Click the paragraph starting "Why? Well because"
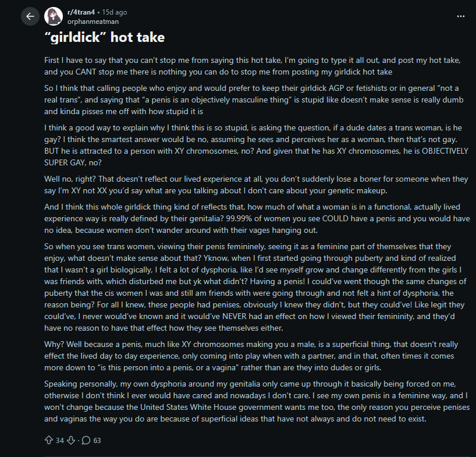Viewport: 476px width, 457px height. 251,356
